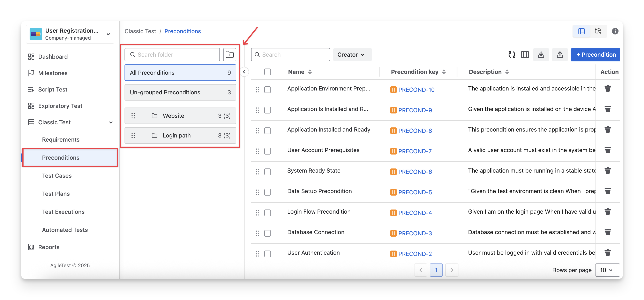Open the Rows per page dropdown
644x300 pixels.
click(607, 270)
